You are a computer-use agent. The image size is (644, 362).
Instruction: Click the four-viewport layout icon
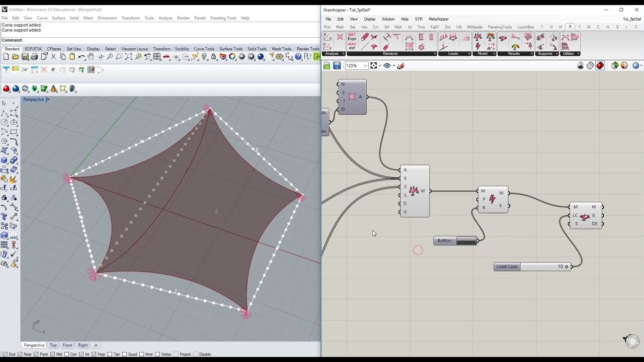coord(157,56)
